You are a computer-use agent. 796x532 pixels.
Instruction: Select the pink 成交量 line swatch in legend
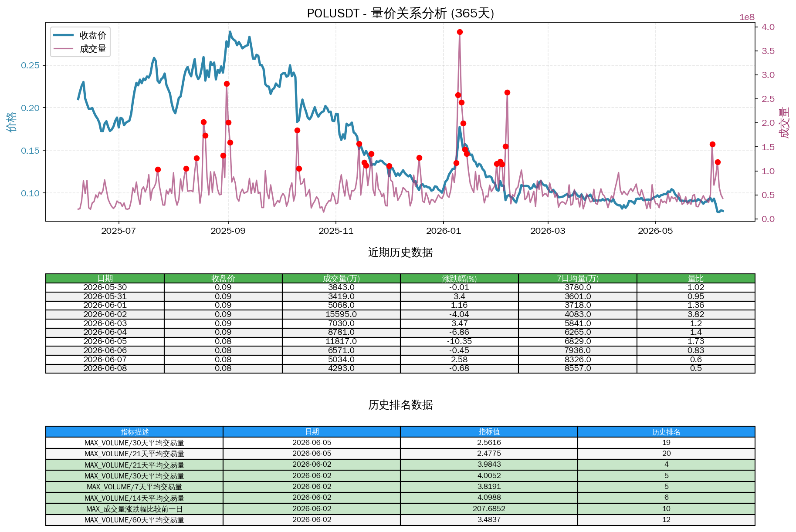[x=63, y=49]
